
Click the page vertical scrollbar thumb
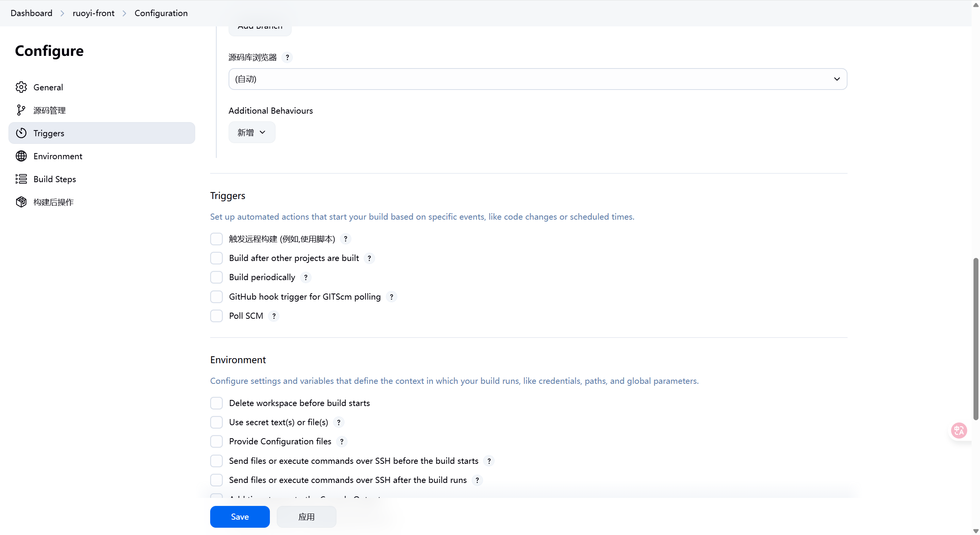coord(976,339)
